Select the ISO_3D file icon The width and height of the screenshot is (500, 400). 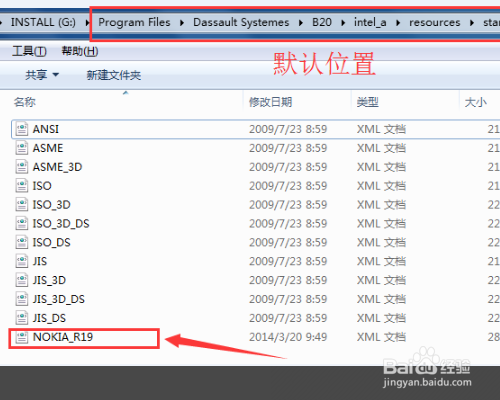22,205
